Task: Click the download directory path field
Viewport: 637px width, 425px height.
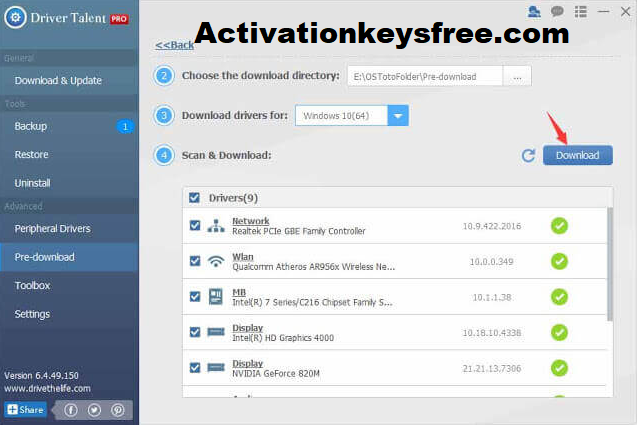Action: (x=425, y=76)
